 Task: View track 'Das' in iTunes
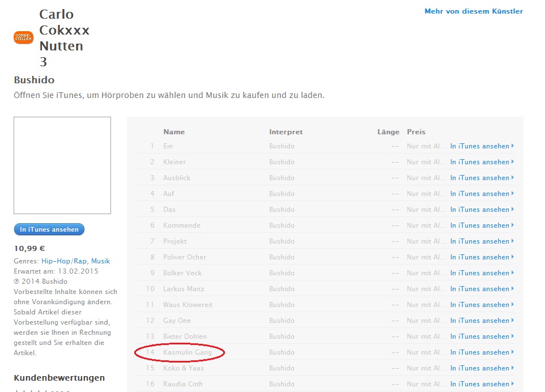482,210
